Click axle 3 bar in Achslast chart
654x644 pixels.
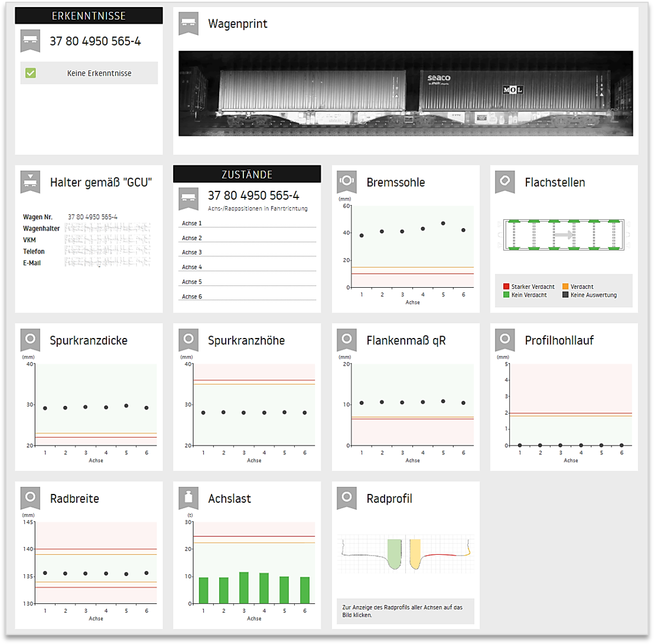point(244,588)
